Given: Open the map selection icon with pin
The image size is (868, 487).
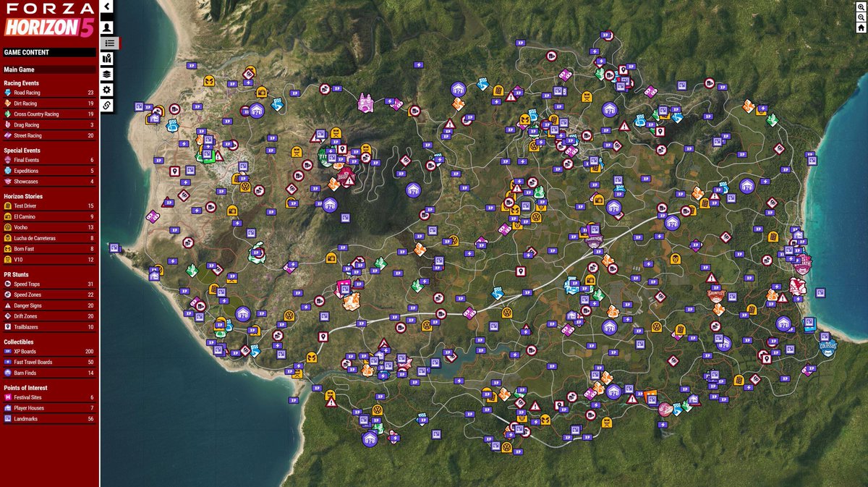Looking at the screenshot, I should click(x=107, y=59).
